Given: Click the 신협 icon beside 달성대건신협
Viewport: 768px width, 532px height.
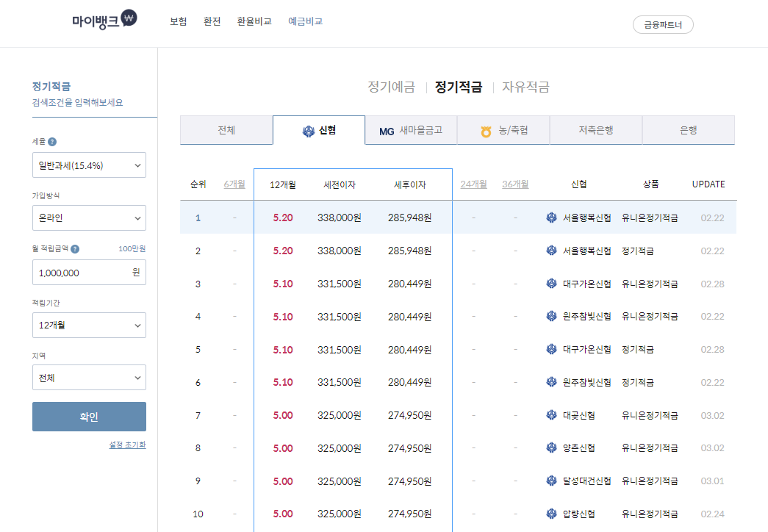Looking at the screenshot, I should [551, 481].
